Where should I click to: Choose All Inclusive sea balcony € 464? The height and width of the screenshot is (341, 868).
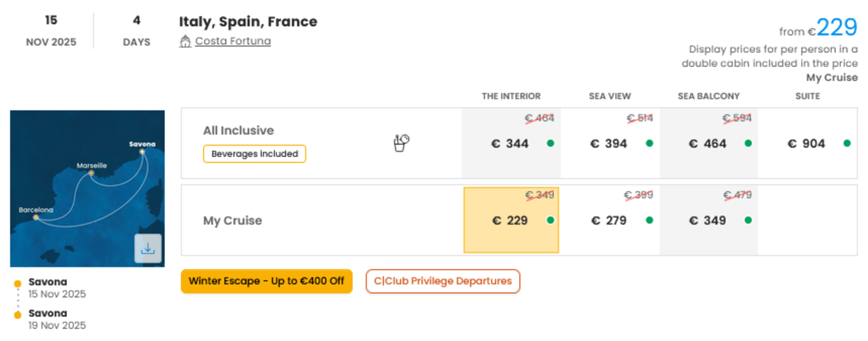[709, 143]
